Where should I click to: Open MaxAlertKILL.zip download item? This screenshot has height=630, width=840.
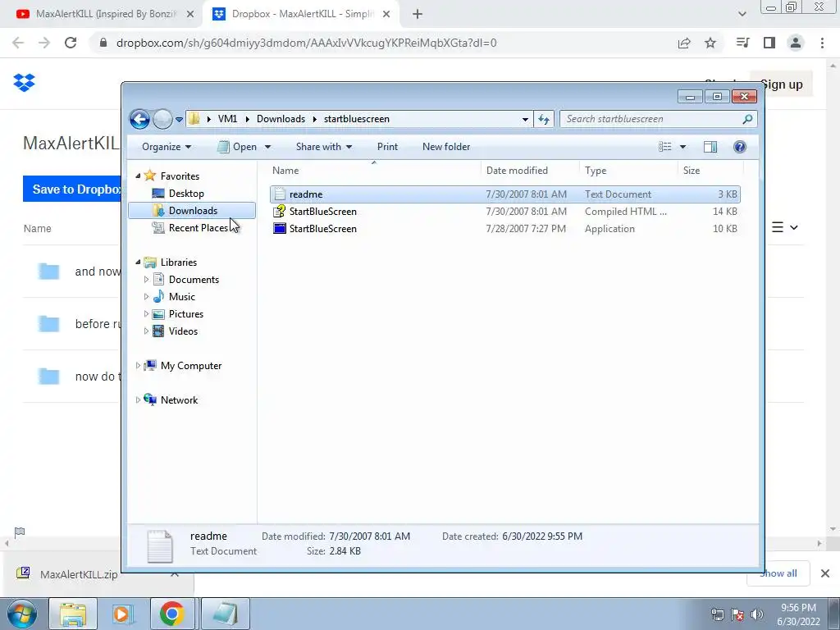[79, 574]
